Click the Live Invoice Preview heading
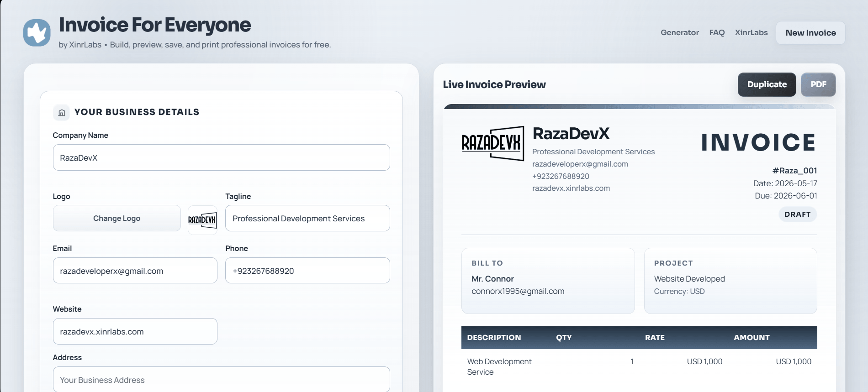The width and height of the screenshot is (868, 392). coord(494,84)
